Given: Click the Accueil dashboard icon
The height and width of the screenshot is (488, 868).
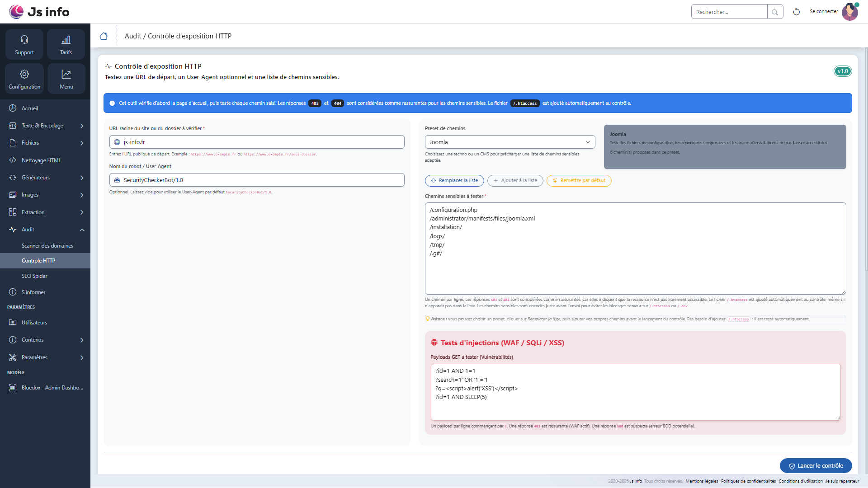Looking at the screenshot, I should pyautogui.click(x=13, y=108).
